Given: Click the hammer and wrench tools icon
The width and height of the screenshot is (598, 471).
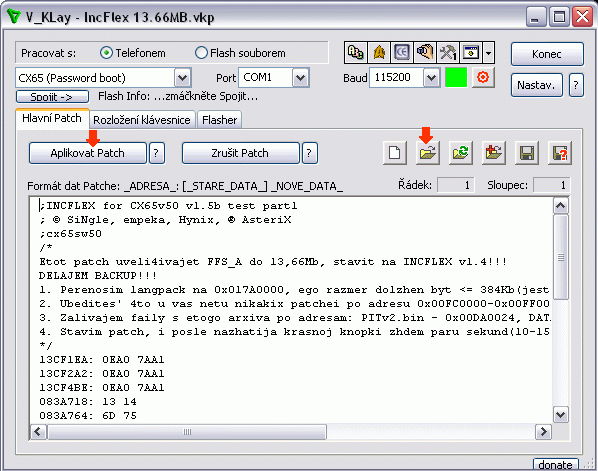Looking at the screenshot, I should pyautogui.click(x=448, y=52).
